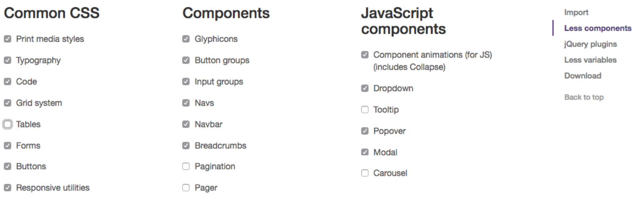The height and width of the screenshot is (200, 644).
Task: Go to Import section in sidebar
Action: pyautogui.click(x=576, y=13)
